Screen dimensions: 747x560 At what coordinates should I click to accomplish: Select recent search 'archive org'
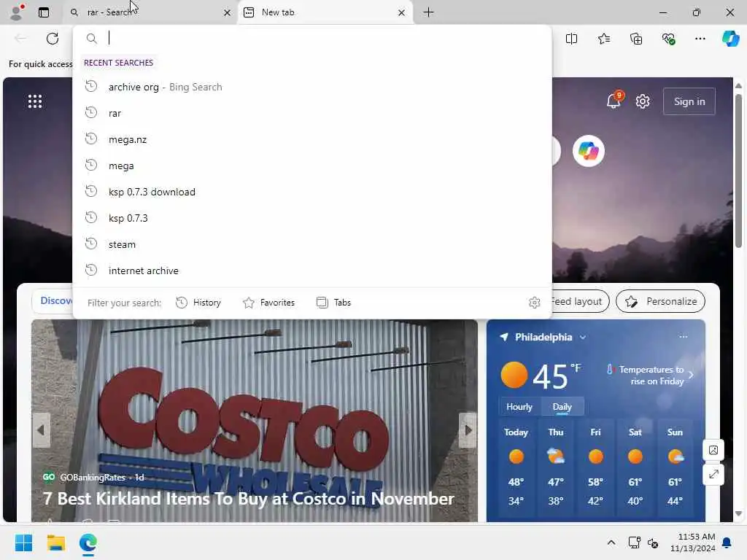312,87
